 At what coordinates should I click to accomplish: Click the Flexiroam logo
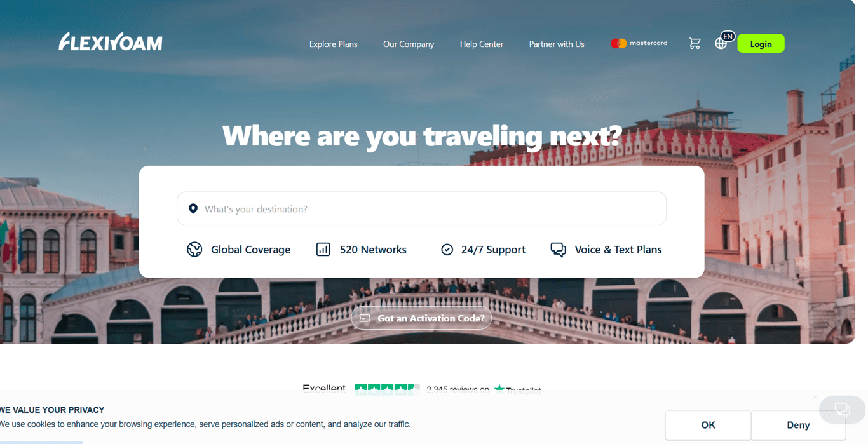[x=111, y=42]
